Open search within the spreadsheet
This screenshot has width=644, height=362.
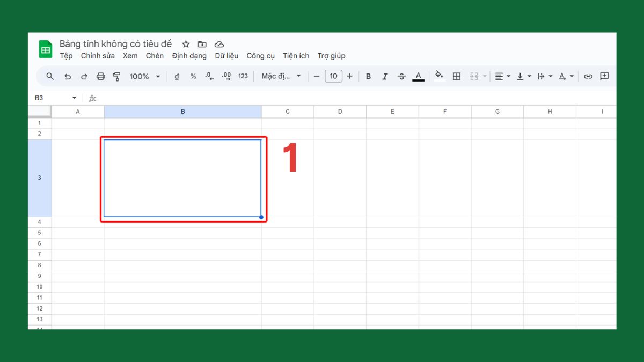coord(49,76)
